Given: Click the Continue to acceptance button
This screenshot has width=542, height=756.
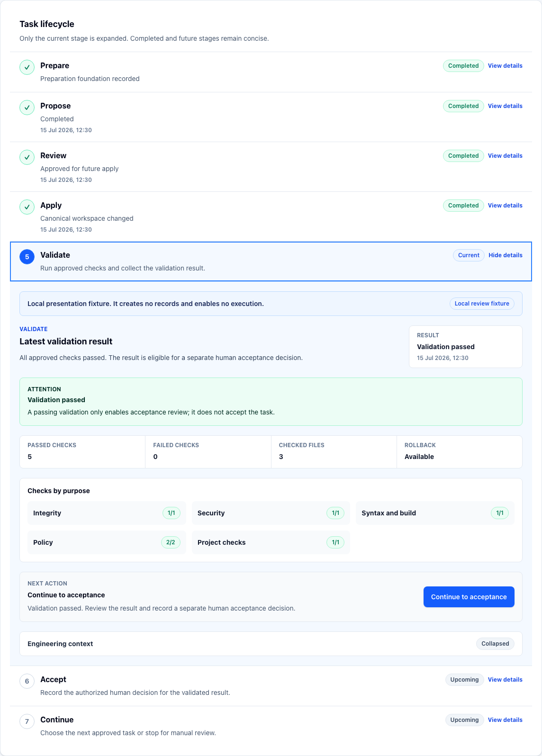Looking at the screenshot, I should (469, 597).
